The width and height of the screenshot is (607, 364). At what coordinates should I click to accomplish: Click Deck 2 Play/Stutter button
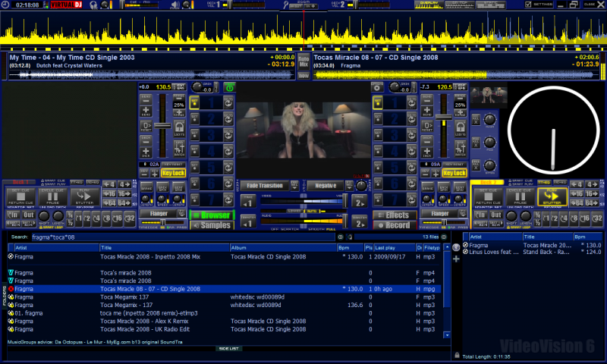click(x=552, y=197)
